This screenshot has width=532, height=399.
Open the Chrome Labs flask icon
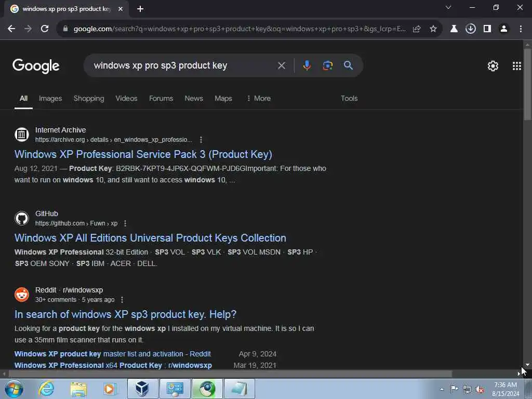(x=454, y=29)
